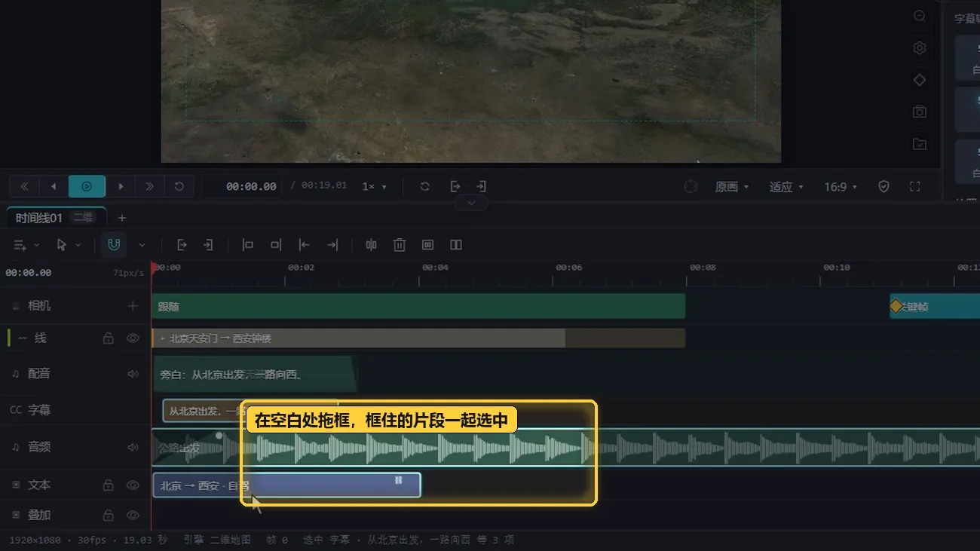The height and width of the screenshot is (551, 980).
Task: Enter fullscreen preview mode
Action: pos(915,186)
